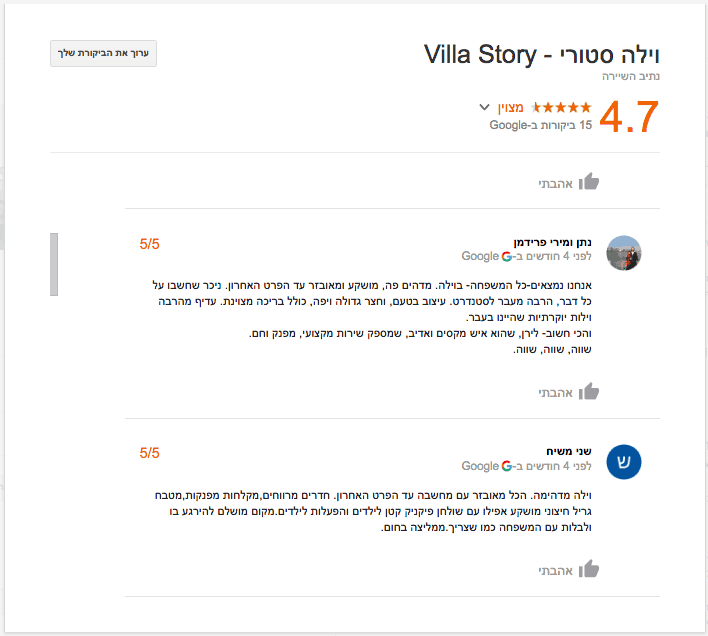Click the 'ערוך את הביקורת שלך' edit review button
This screenshot has width=708, height=636.
click(x=104, y=54)
